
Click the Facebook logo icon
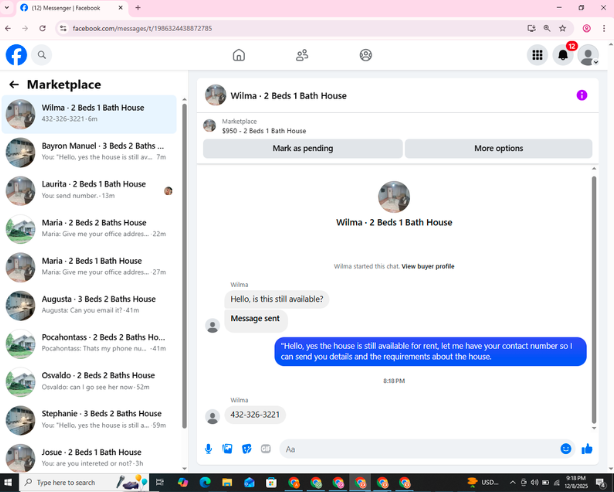coord(16,55)
